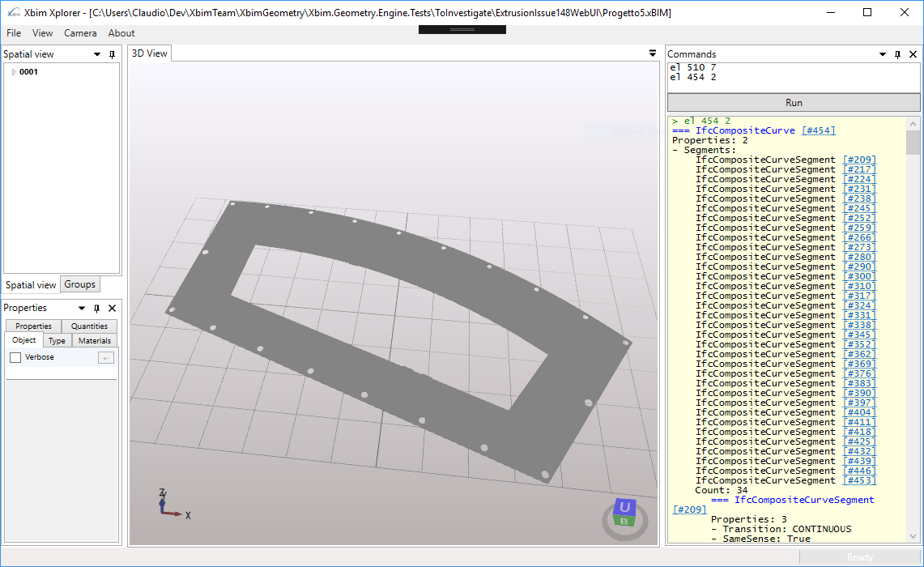The width and height of the screenshot is (924, 567).
Task: Close the Properties panel
Action: (x=112, y=308)
